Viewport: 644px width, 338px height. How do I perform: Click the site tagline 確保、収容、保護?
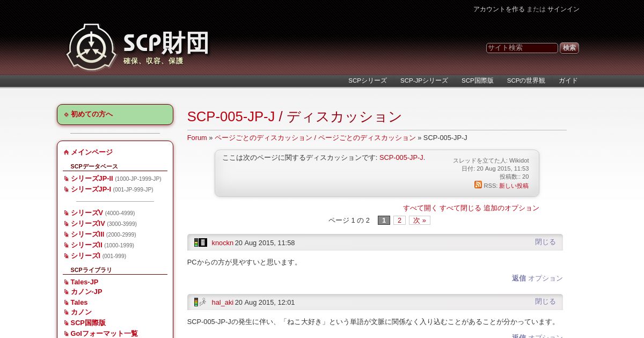[153, 61]
